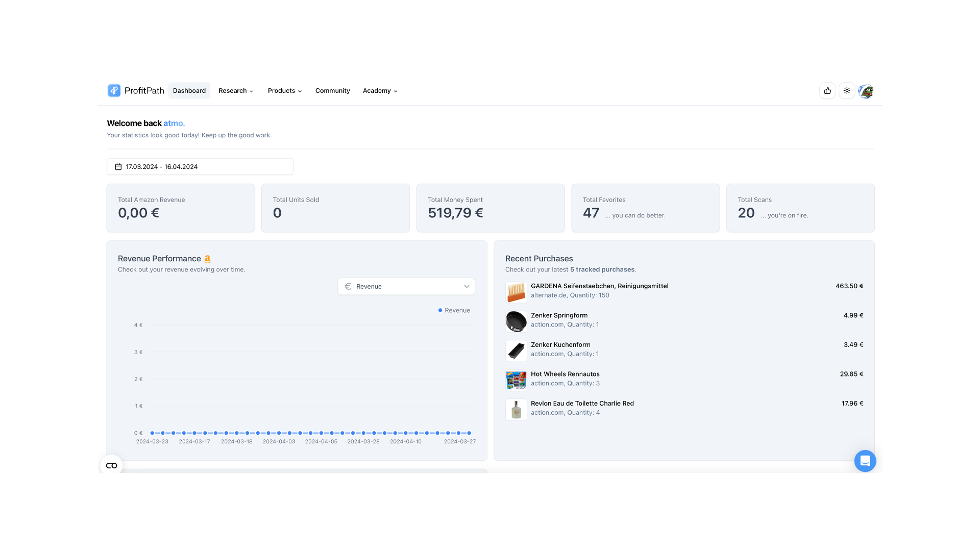The height and width of the screenshot is (551, 980).
Task: Expand the Research menu
Action: coord(236,90)
